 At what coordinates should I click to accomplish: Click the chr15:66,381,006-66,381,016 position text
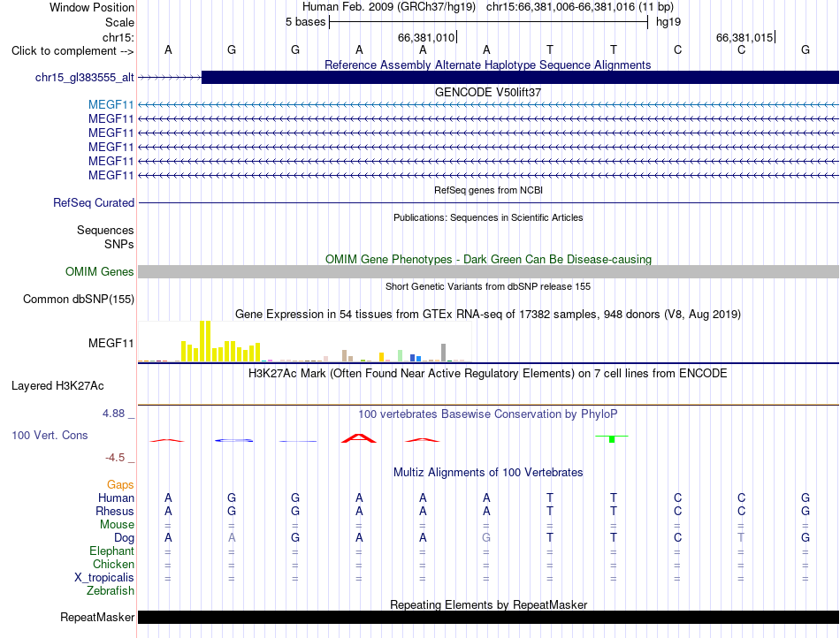click(x=561, y=7)
